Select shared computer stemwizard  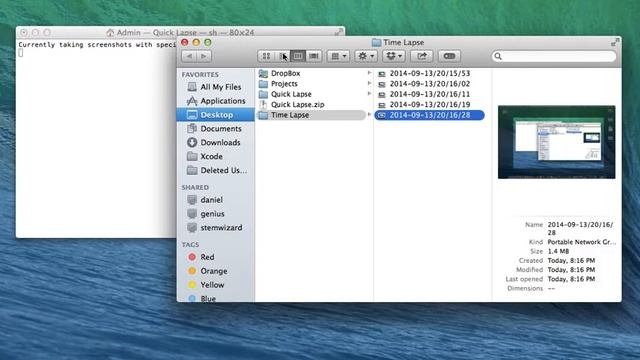(216, 227)
